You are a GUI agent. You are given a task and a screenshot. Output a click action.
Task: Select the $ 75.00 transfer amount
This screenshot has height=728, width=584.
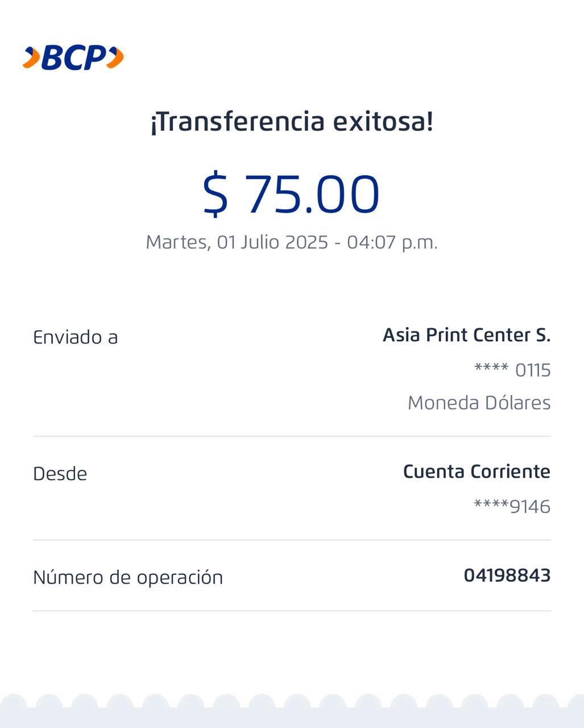[x=291, y=194]
